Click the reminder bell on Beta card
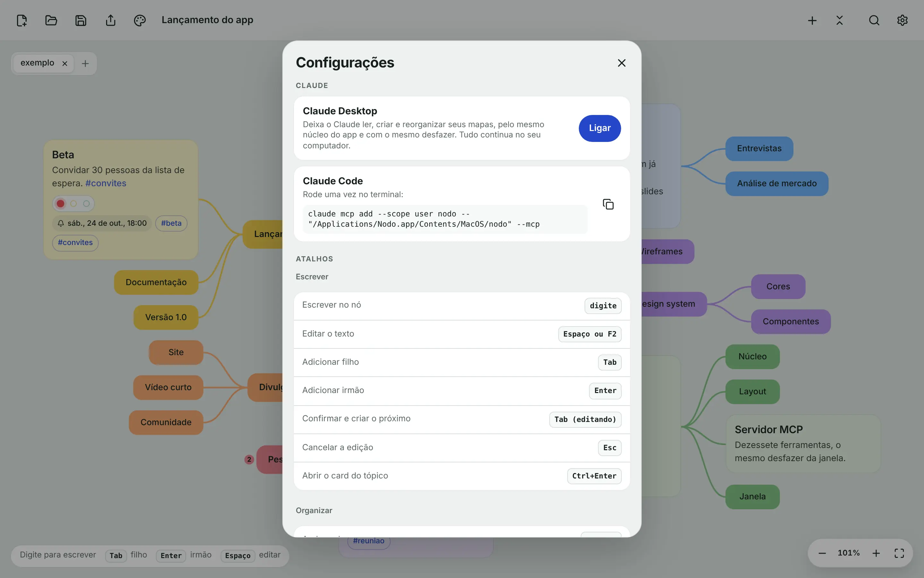This screenshot has height=578, width=924. coord(61,223)
